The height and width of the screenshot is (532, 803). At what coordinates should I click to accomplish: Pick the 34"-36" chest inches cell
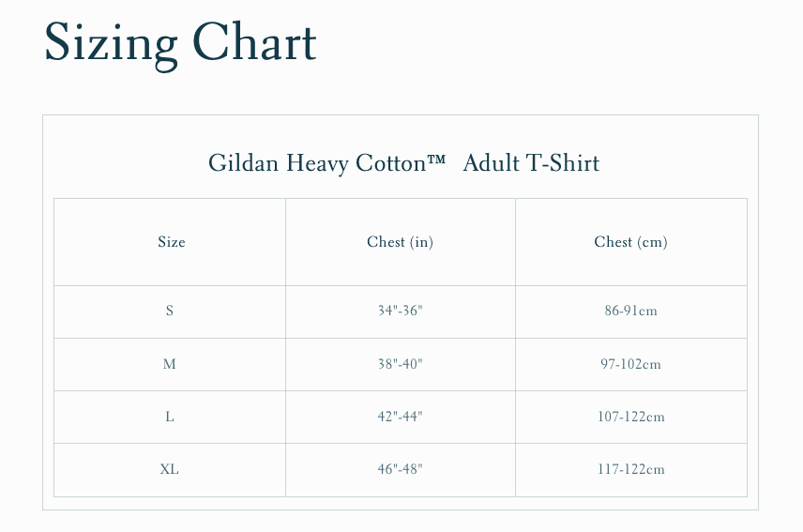click(x=401, y=312)
